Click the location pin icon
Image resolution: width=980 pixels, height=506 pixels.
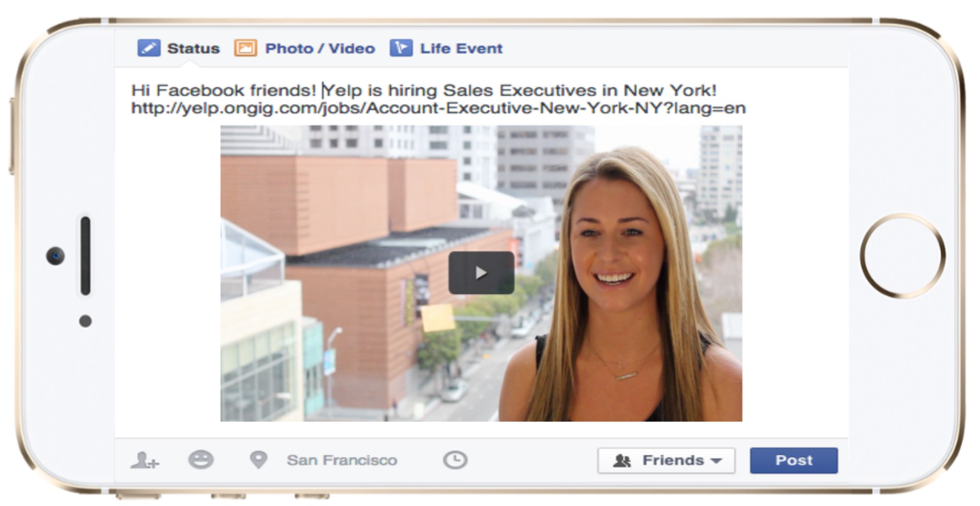[x=258, y=460]
